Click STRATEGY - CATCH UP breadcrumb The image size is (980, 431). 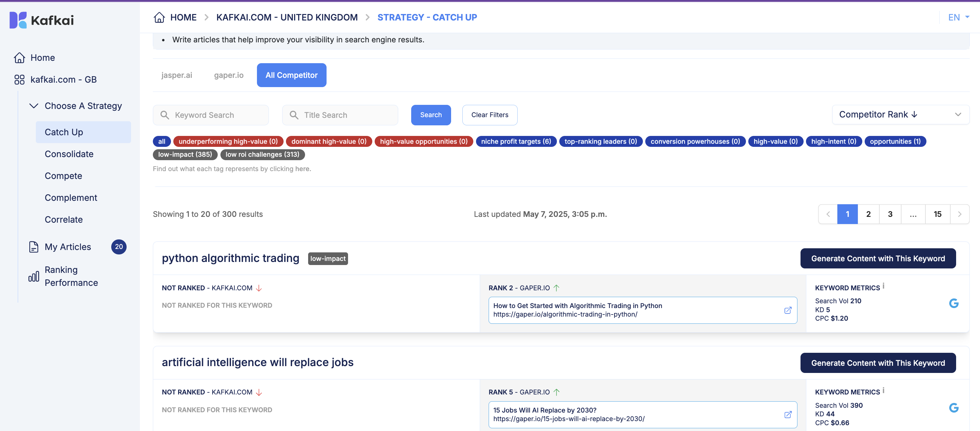pyautogui.click(x=427, y=17)
